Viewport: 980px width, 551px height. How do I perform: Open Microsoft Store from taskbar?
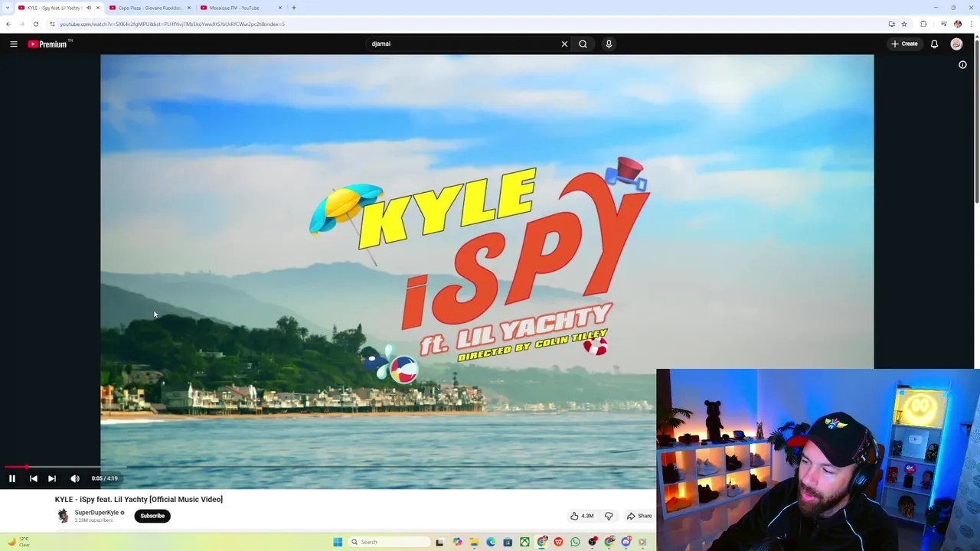pos(508,542)
